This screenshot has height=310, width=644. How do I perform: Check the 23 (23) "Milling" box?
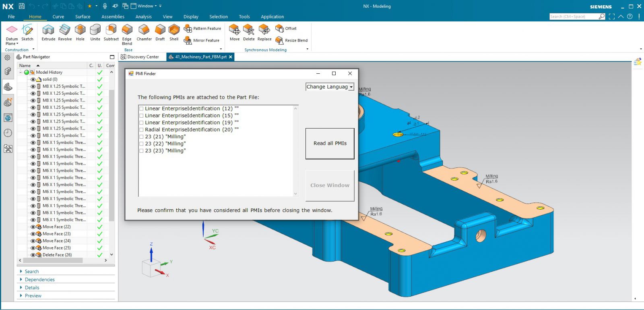[141, 151]
